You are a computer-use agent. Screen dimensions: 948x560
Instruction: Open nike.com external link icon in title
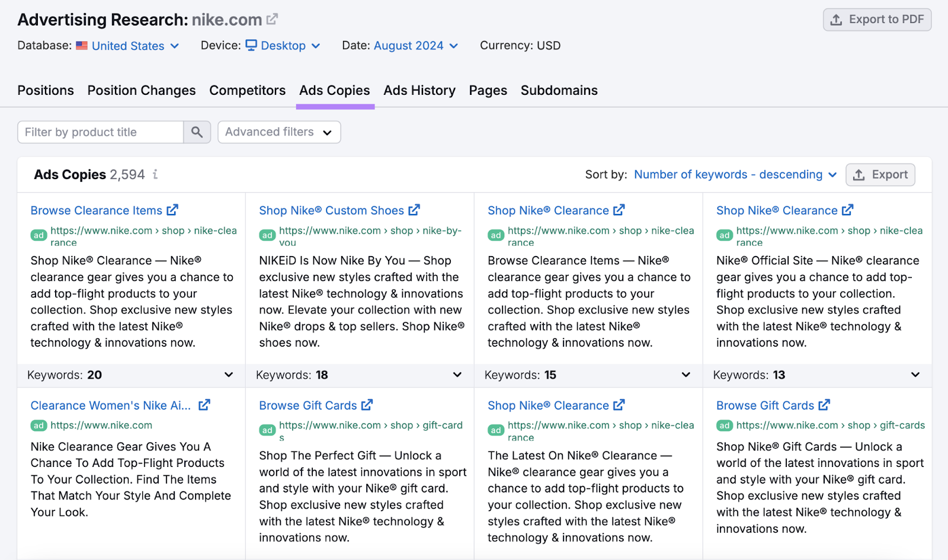pos(272,20)
